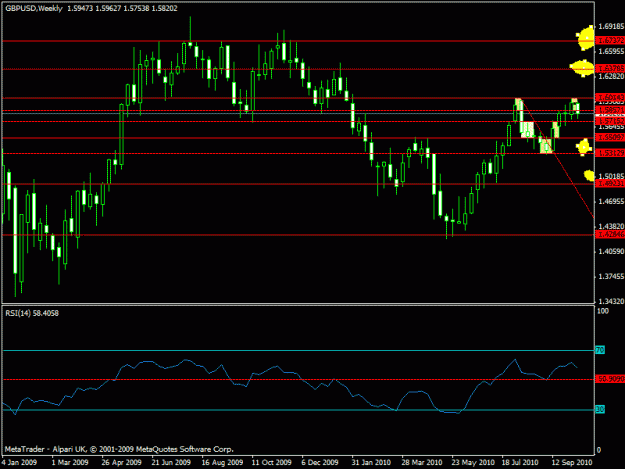The width and height of the screenshot is (625, 469).
Task: Click the 1.65955 price scale value
Action: 611,51
